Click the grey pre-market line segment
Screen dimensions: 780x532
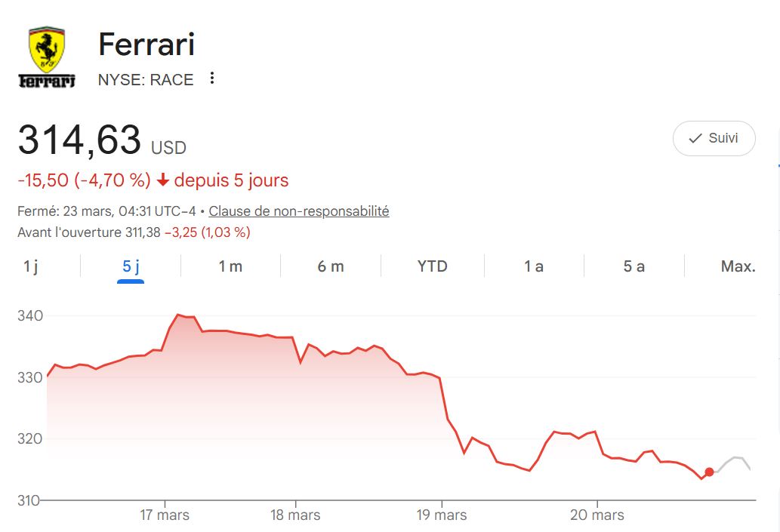(x=734, y=460)
